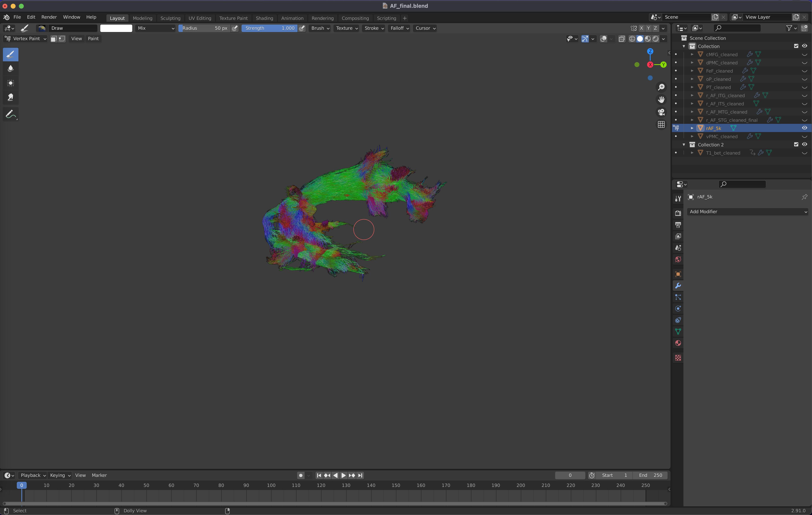Open the File menu
The width and height of the screenshot is (812, 515).
(x=17, y=17)
